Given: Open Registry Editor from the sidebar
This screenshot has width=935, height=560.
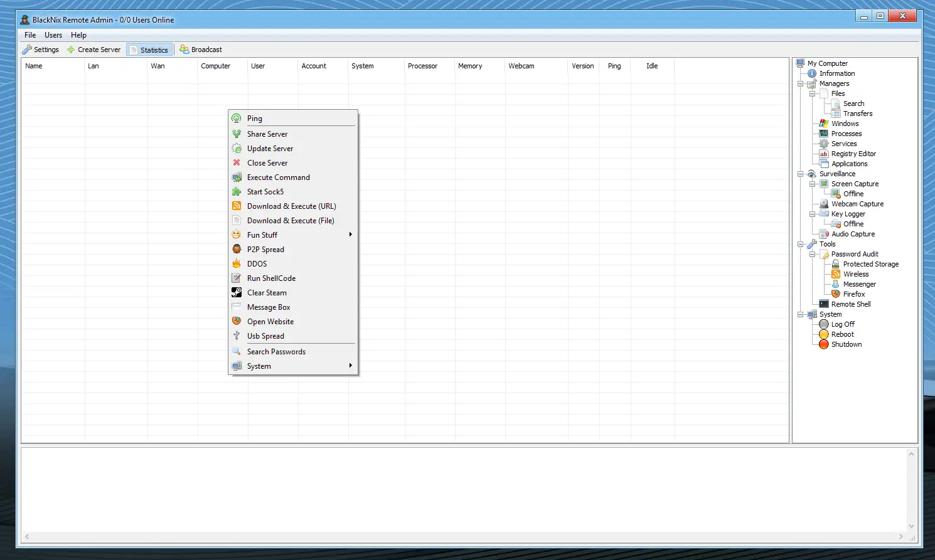Looking at the screenshot, I should [824, 154].
